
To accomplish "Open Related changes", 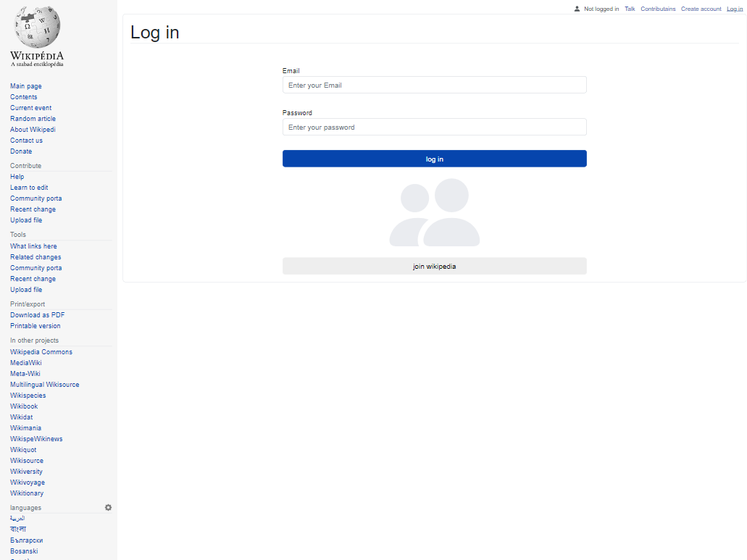I will 36,256.
